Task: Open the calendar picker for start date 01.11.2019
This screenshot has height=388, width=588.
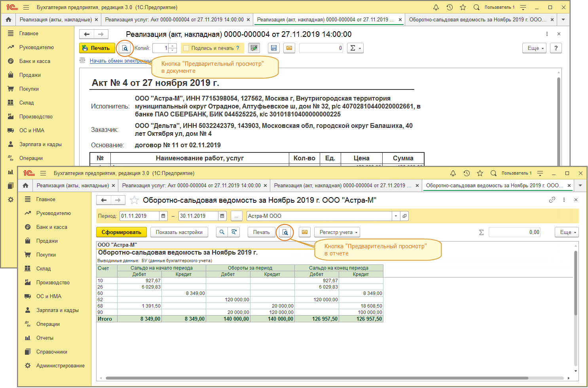Action: pyautogui.click(x=163, y=216)
